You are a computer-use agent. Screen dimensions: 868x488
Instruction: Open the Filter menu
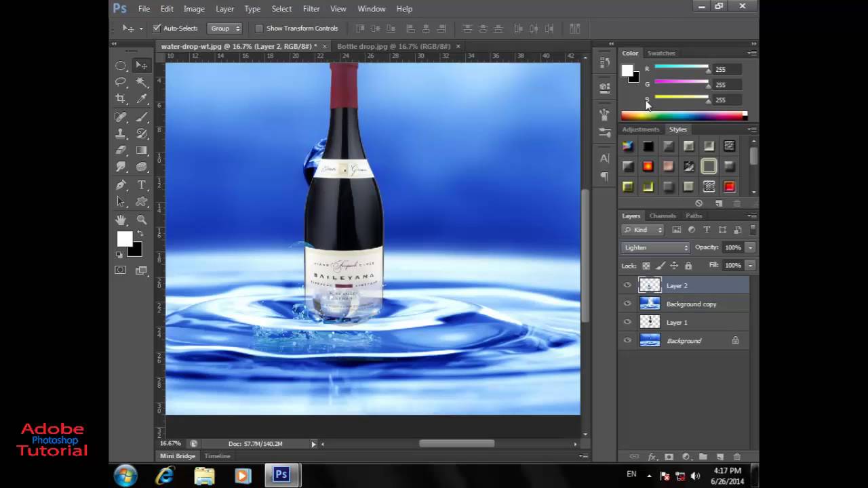(311, 9)
